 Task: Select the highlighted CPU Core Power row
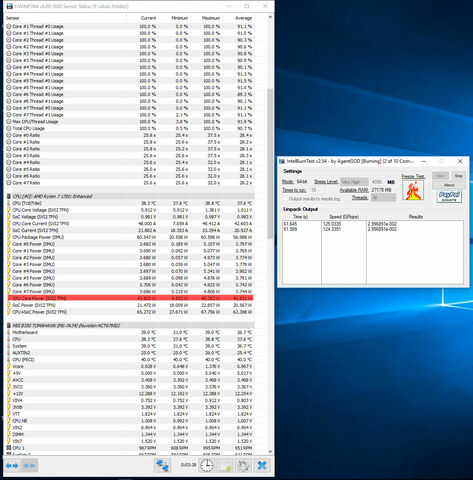point(130,298)
